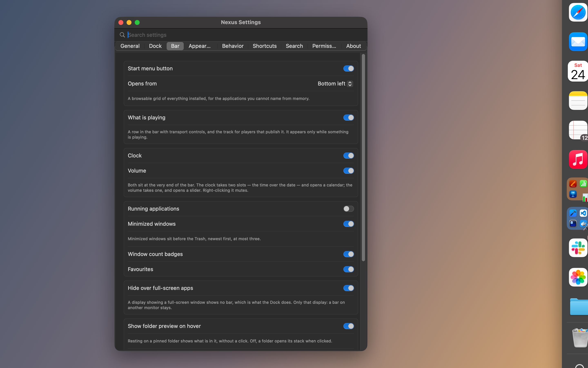Switch to the About tab

pyautogui.click(x=354, y=46)
